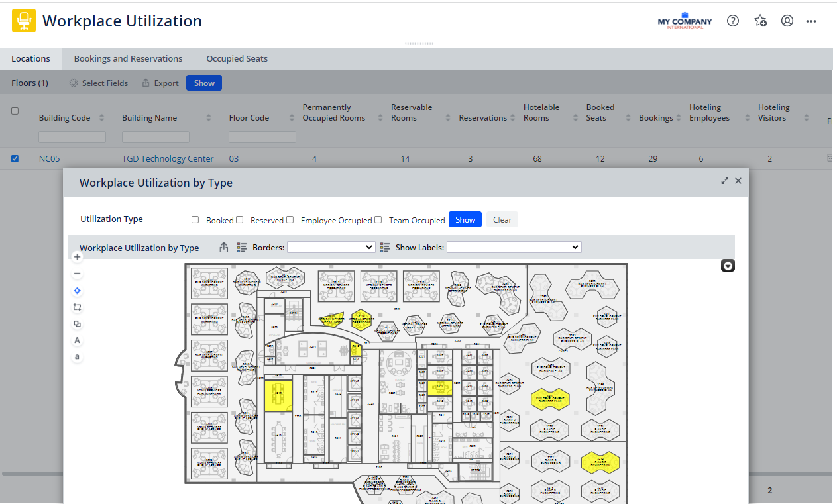Open the Show Labels dropdown

[514, 247]
